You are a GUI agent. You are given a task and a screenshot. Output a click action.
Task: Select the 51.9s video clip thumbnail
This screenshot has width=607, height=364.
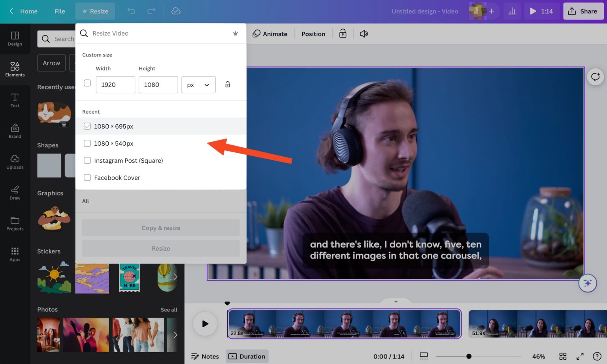[x=537, y=324]
